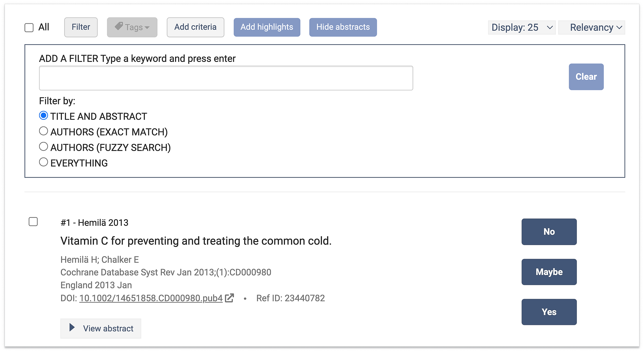Screen dimensions: 644x352
Task: Pick the Everything filter radio button
Action: pyautogui.click(x=44, y=162)
